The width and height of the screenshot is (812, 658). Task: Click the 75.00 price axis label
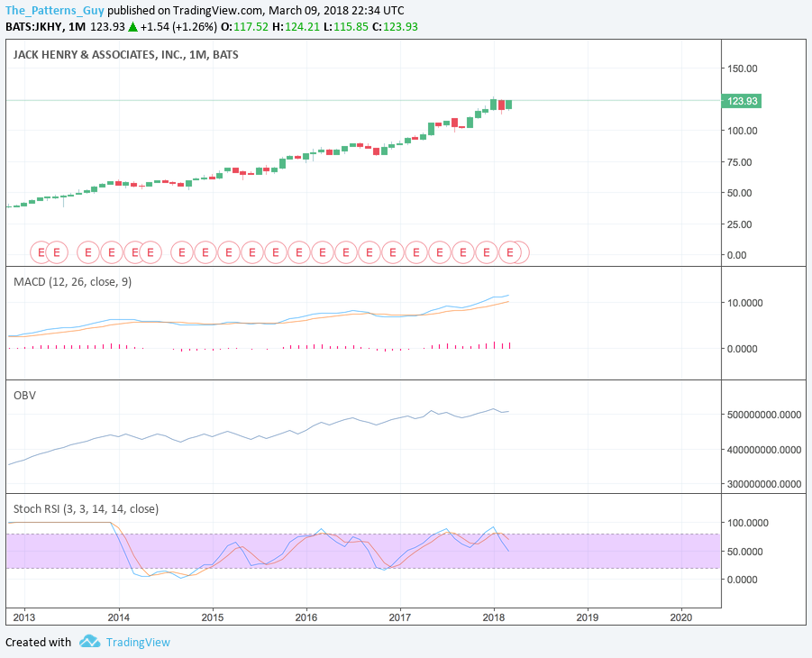coord(740,162)
